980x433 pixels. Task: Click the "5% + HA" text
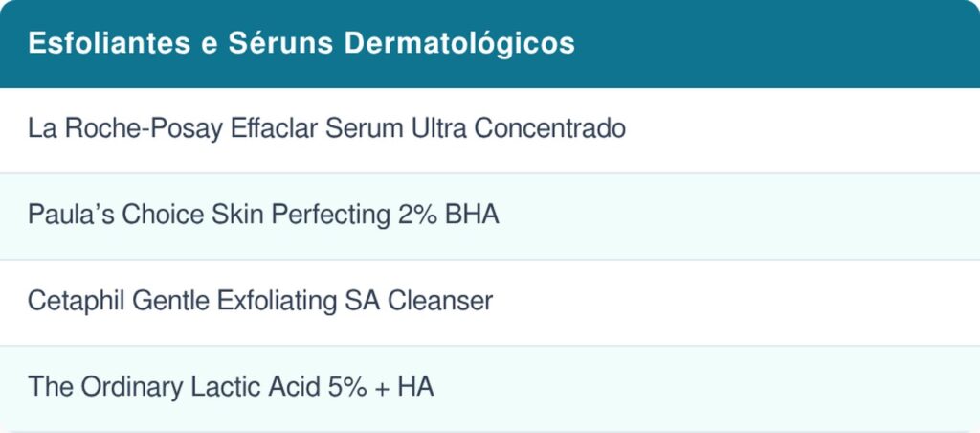[381, 387]
